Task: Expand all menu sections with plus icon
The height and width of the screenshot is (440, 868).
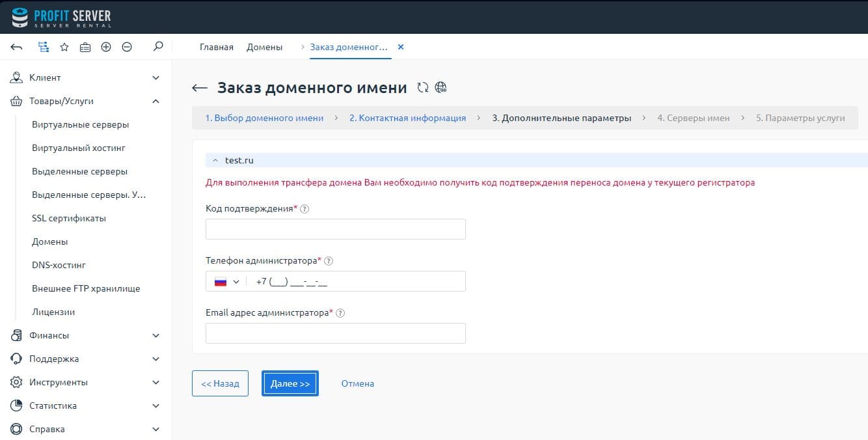Action: [106, 47]
